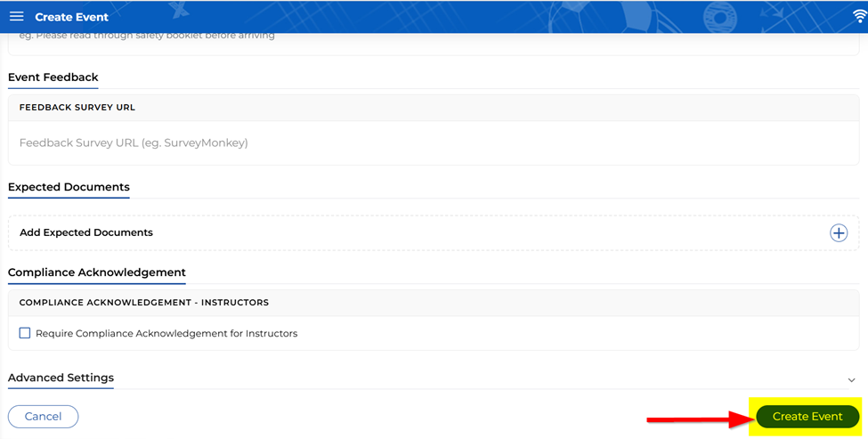Select the Event Feedback section heading
868x439 pixels.
point(53,77)
